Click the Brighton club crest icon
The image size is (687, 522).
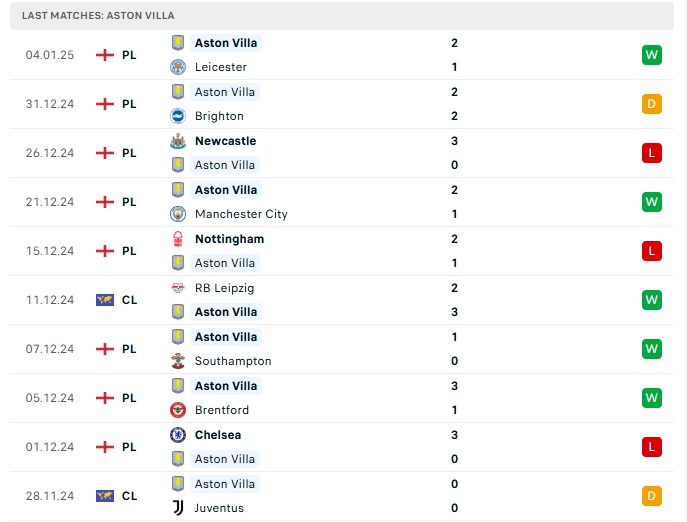pos(178,116)
